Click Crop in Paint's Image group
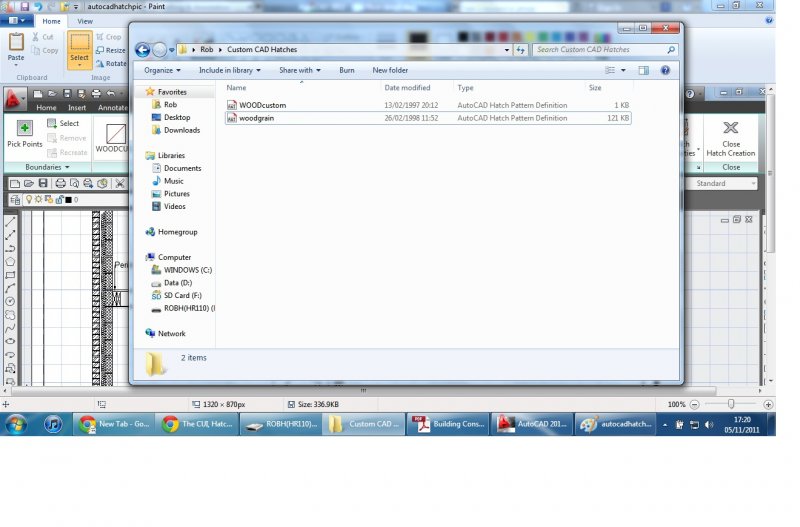800x527 pixels. tap(109, 37)
